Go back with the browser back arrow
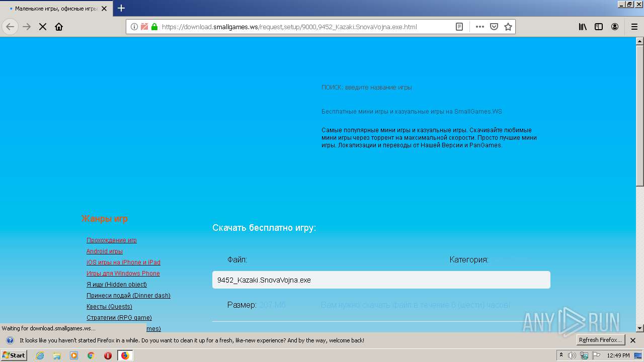The width and height of the screenshot is (644, 362). [10, 27]
